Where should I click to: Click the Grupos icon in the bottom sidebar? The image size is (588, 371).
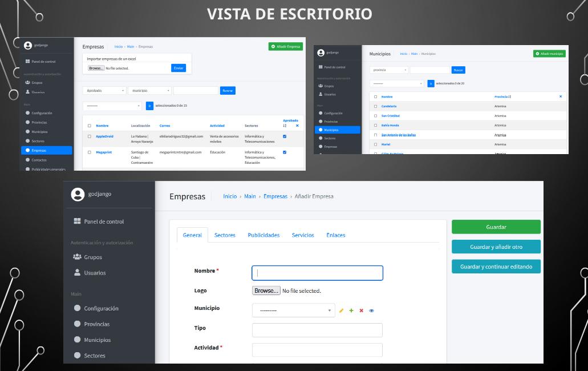[x=76, y=257]
